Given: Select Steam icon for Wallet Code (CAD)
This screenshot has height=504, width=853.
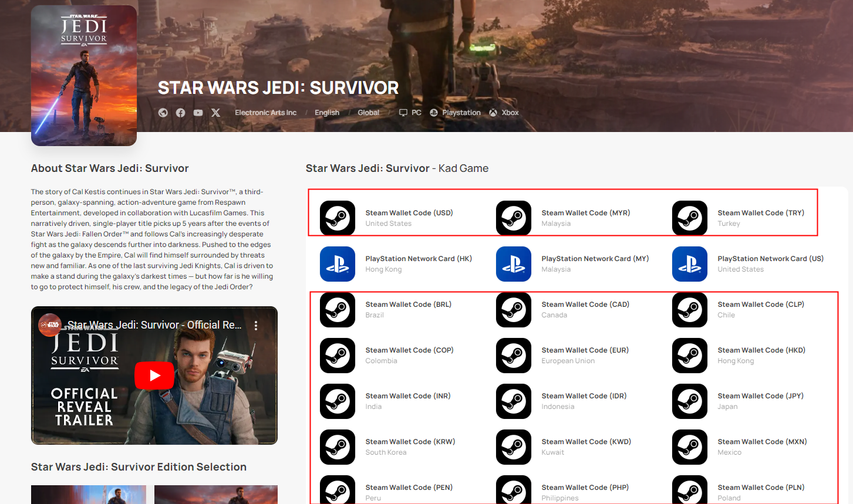Looking at the screenshot, I should click(514, 310).
